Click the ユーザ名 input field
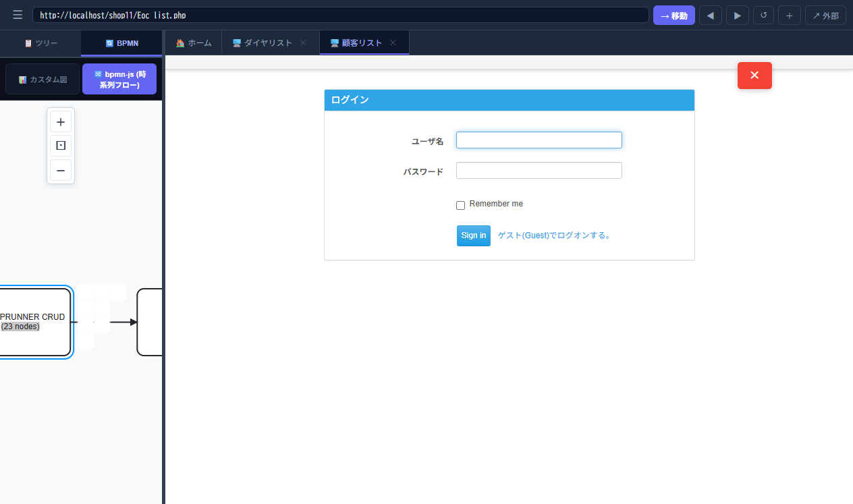 539,140
